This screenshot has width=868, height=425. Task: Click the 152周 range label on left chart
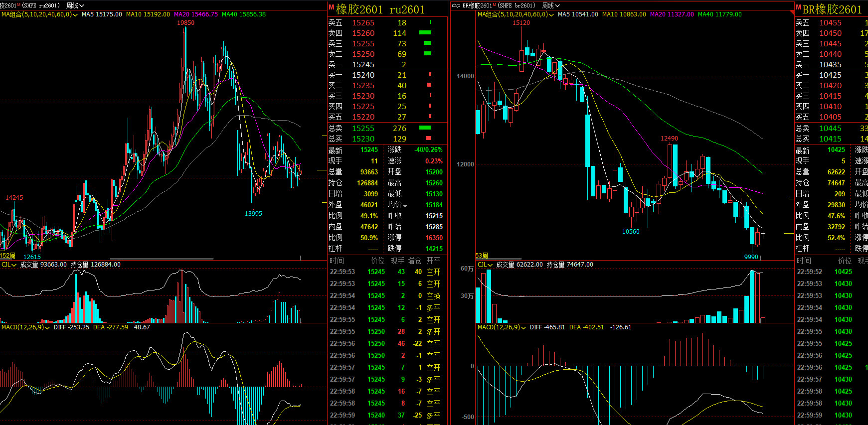point(7,256)
